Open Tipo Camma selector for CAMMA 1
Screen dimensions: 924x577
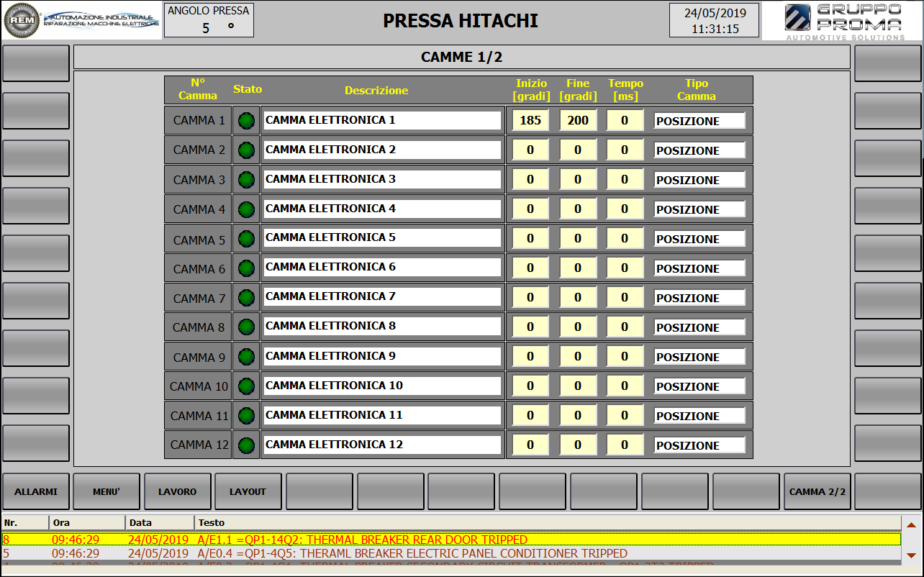[699, 121]
